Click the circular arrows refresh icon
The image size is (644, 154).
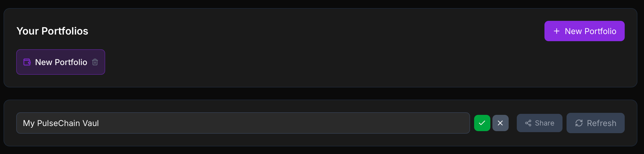pos(579,123)
